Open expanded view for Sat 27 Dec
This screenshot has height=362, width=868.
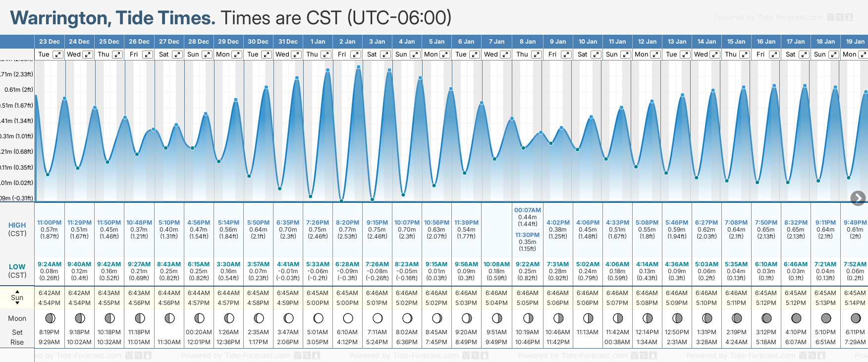point(177,55)
